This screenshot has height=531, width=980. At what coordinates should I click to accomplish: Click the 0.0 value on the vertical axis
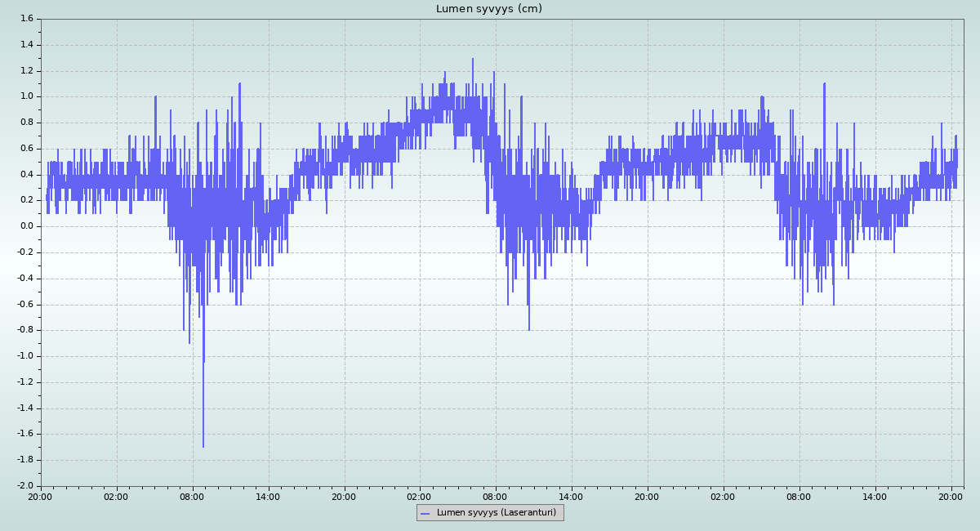pos(26,226)
